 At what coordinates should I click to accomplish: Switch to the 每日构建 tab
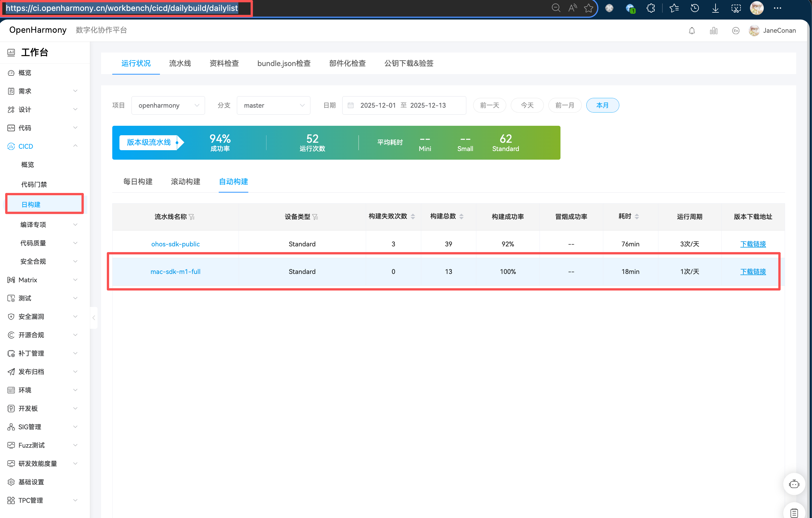tap(138, 181)
